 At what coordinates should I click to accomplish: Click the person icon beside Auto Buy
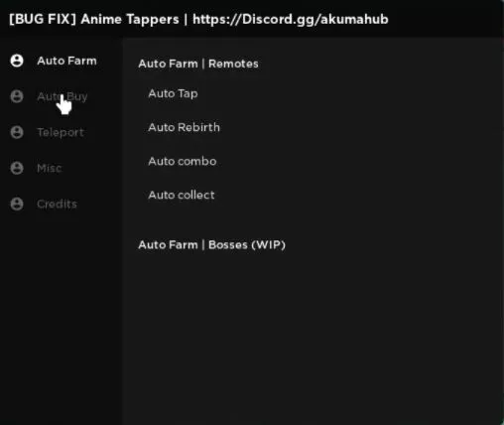pyautogui.click(x=17, y=96)
